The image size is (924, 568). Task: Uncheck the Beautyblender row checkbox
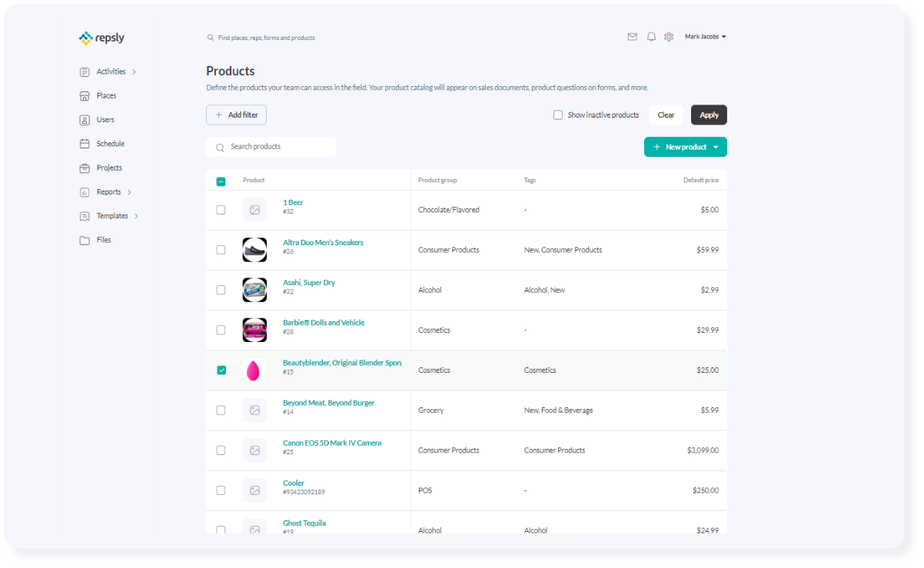pyautogui.click(x=221, y=370)
